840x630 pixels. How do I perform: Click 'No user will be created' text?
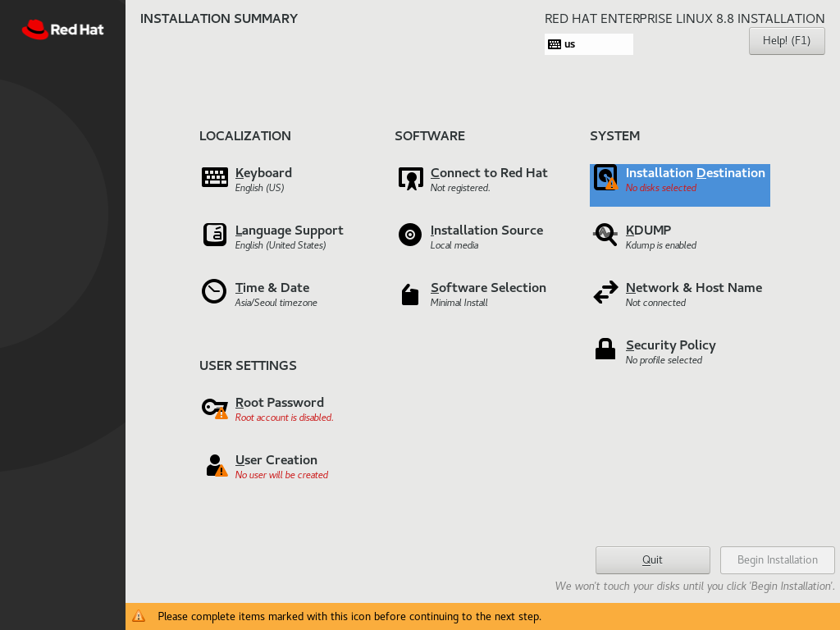(282, 475)
